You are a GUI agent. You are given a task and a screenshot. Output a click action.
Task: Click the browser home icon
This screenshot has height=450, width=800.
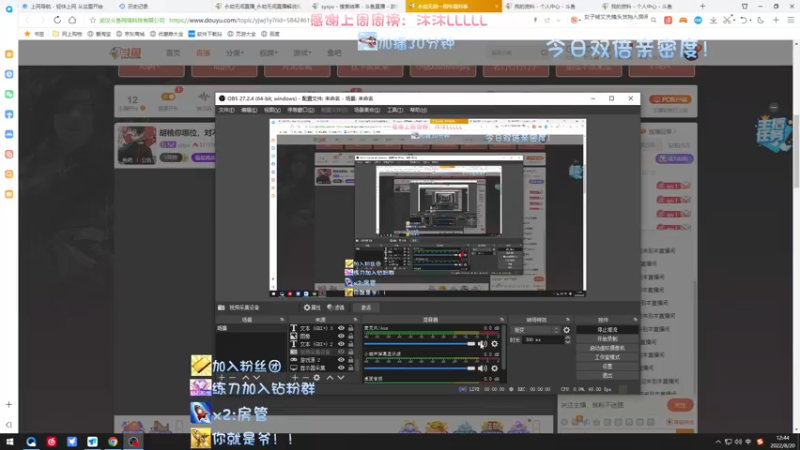point(72,20)
